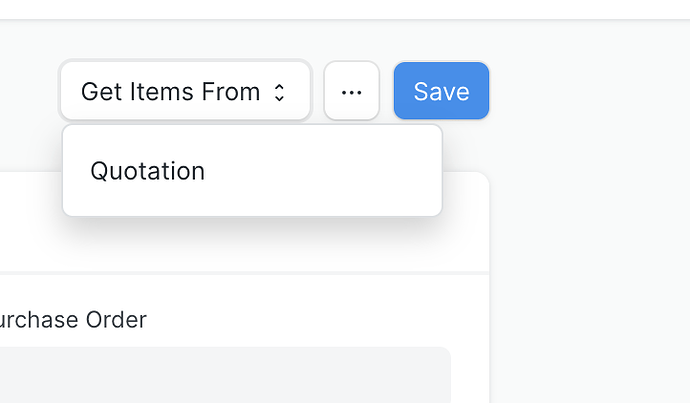Click the Quotation text in the popup
The width and height of the screenshot is (690, 403).
coord(148,171)
